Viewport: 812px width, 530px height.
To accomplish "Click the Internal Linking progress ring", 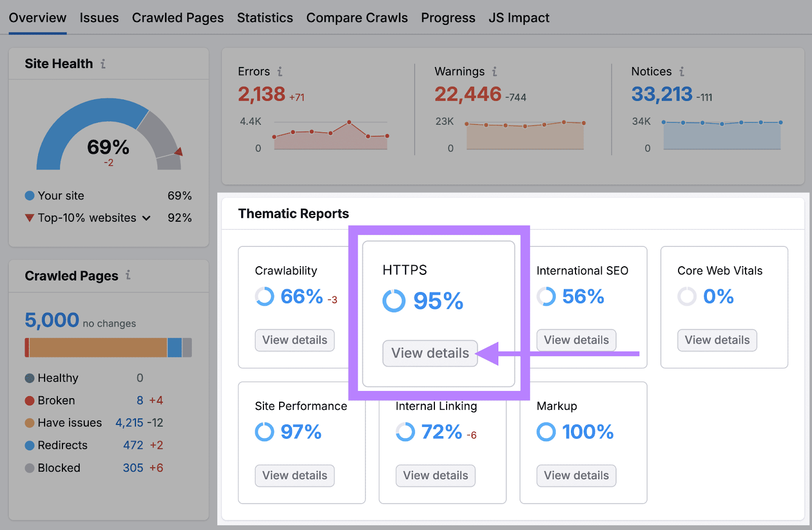I will (x=405, y=432).
